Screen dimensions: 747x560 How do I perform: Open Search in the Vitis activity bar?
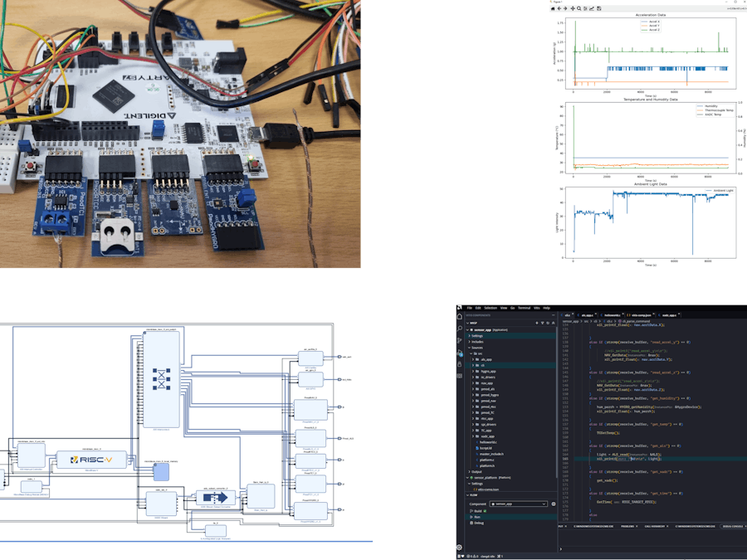coord(459,329)
